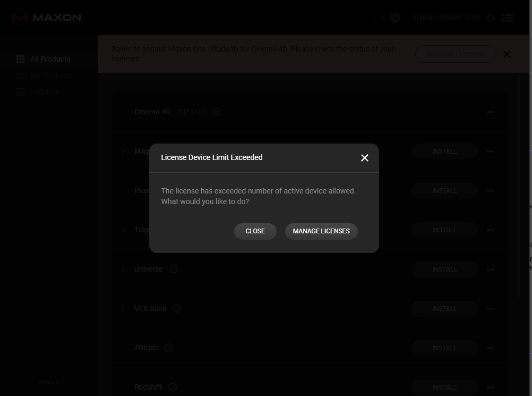Click the product list vertical scrollbar
Screen dimensions: 532x396
coord(518,187)
